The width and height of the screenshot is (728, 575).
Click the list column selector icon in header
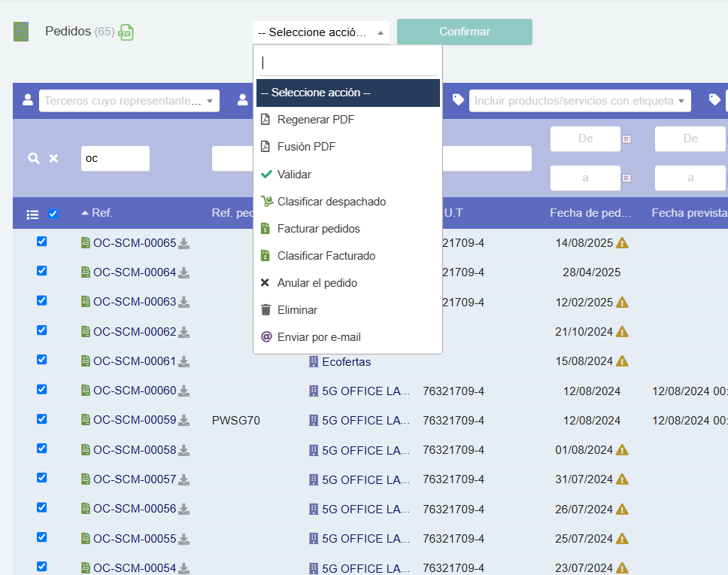(x=32, y=214)
